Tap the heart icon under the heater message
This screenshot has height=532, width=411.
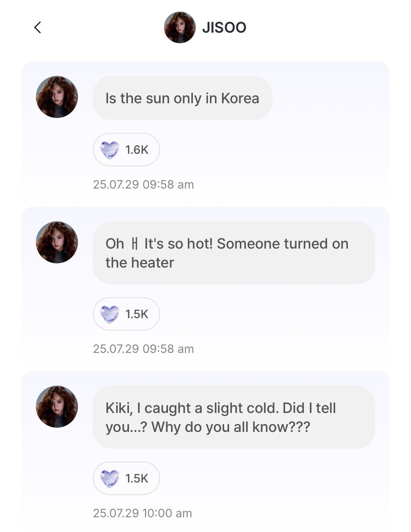[110, 314]
